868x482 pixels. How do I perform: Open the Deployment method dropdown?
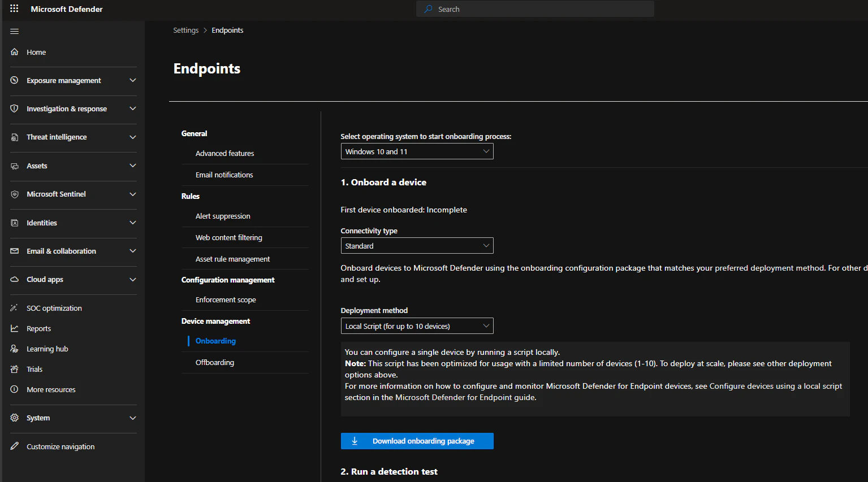[417, 326]
